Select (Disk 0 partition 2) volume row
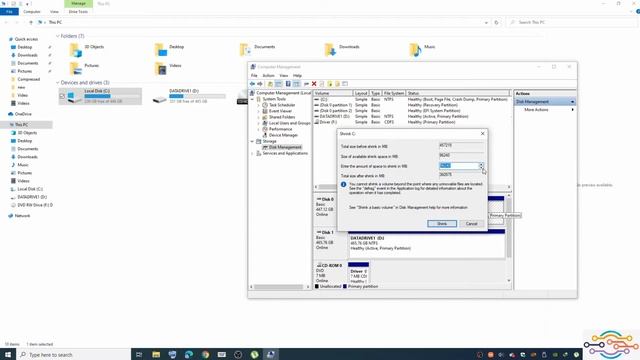Screen dimensions: 640x360 point(412,111)
